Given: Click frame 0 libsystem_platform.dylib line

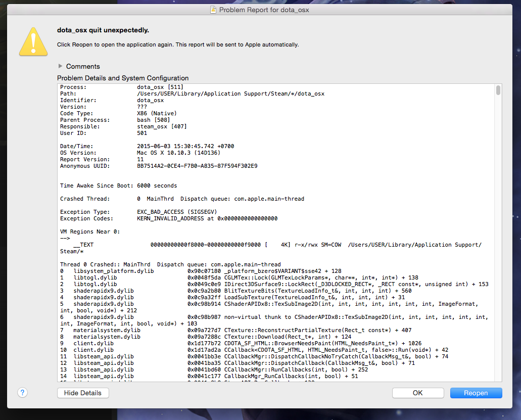Looking at the screenshot, I should [201, 271].
